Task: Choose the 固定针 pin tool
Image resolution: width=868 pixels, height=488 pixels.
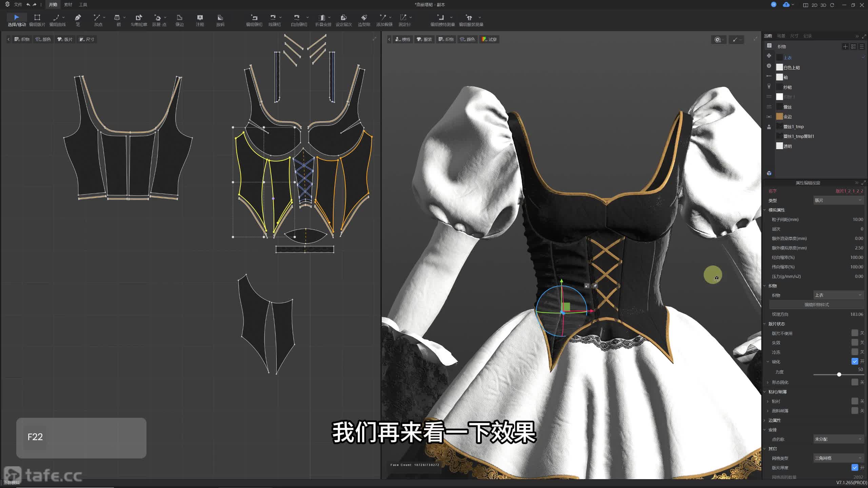Action: (x=405, y=20)
